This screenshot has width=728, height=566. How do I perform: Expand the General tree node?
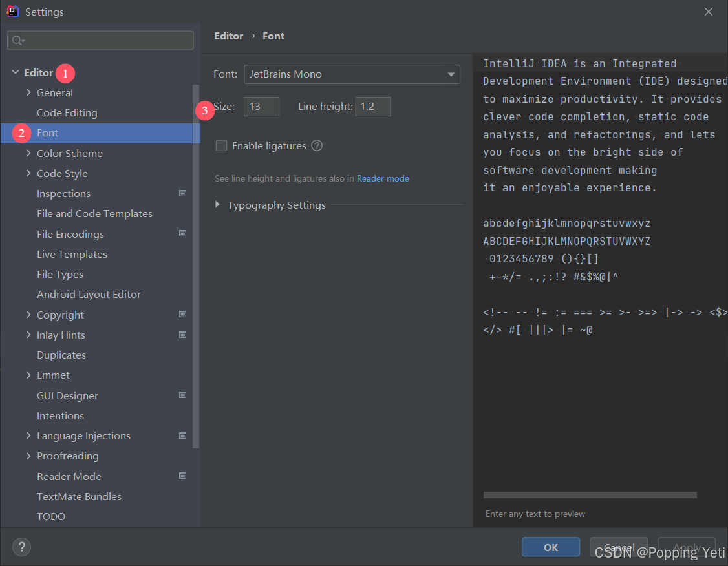(x=28, y=92)
